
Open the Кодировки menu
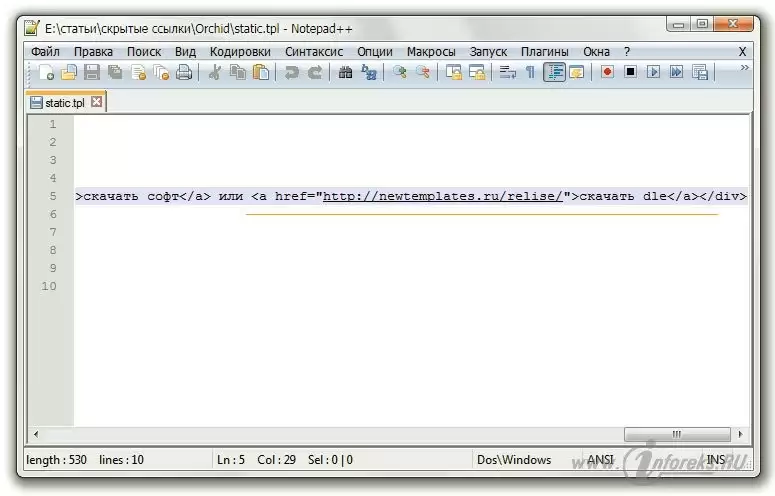(241, 51)
